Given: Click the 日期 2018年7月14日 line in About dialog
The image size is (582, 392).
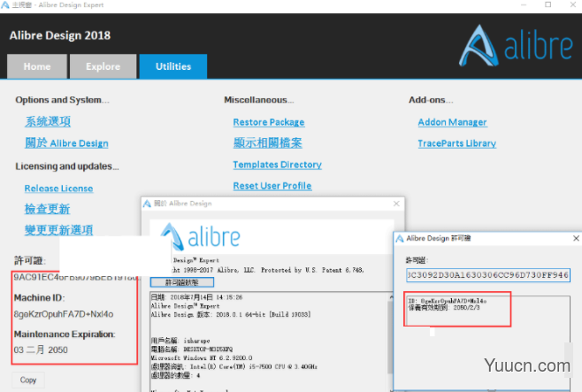Looking at the screenshot, I should tap(196, 297).
